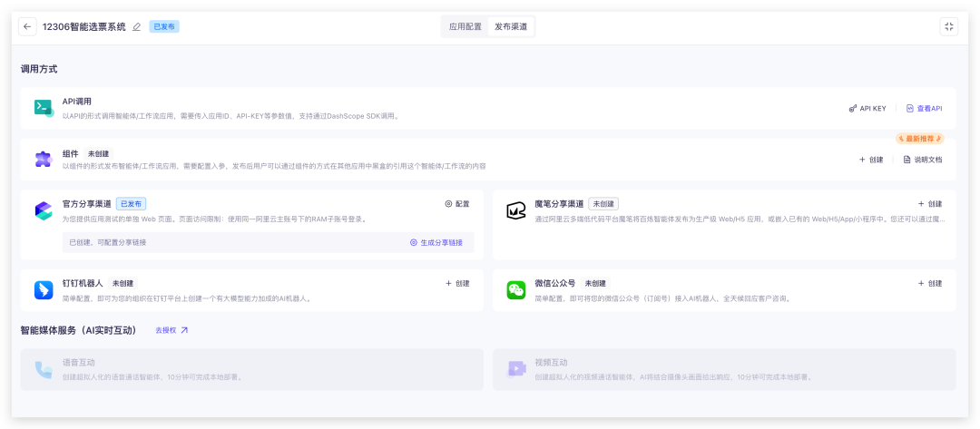Click the 未创建 tag beside 微信公众号
Image resolution: width=980 pixels, height=429 pixels.
pyautogui.click(x=595, y=283)
